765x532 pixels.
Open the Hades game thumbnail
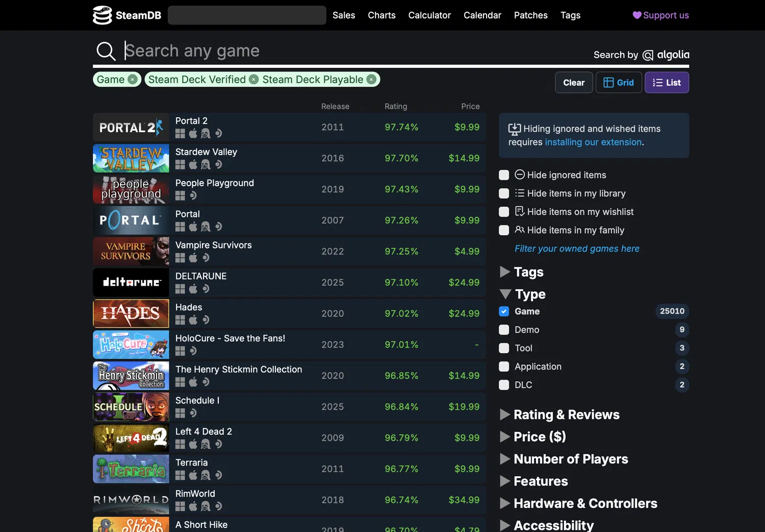coord(131,314)
